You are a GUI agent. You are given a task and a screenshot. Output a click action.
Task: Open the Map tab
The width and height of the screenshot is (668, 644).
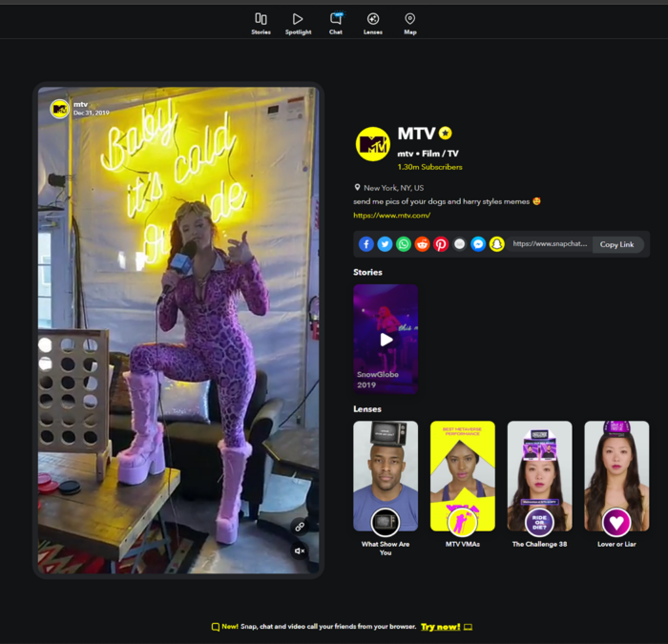coord(409,24)
